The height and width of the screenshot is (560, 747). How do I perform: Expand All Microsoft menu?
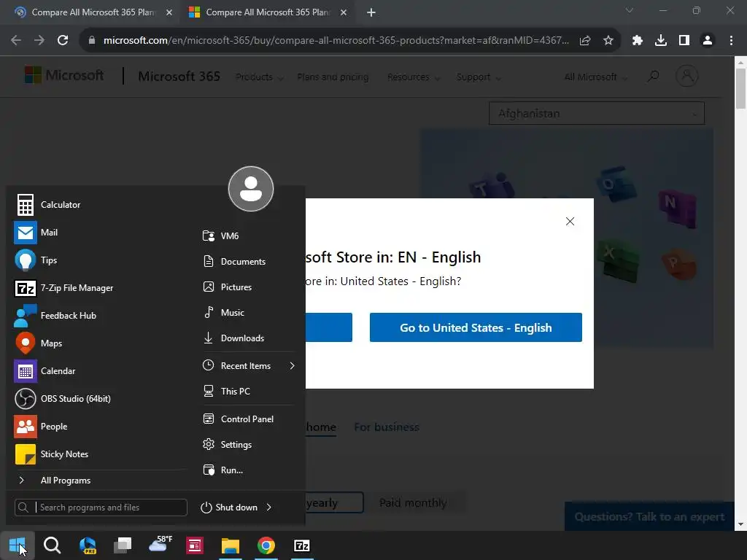pos(595,77)
